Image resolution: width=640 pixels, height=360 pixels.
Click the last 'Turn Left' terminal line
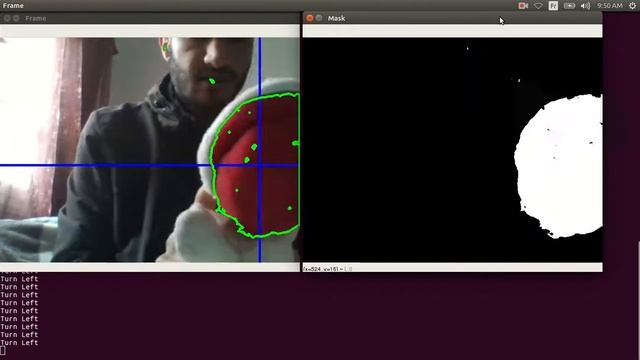pyautogui.click(x=19, y=342)
